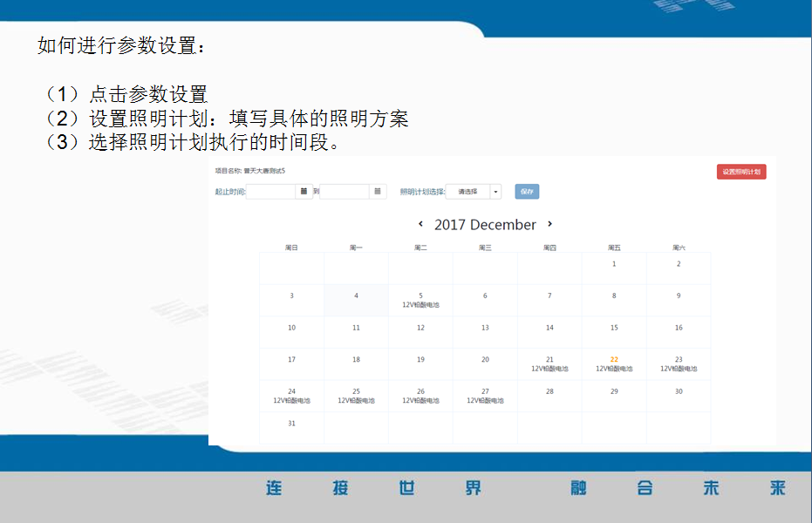Click the red 设置照明计划 button
812x523 pixels.
(x=741, y=172)
